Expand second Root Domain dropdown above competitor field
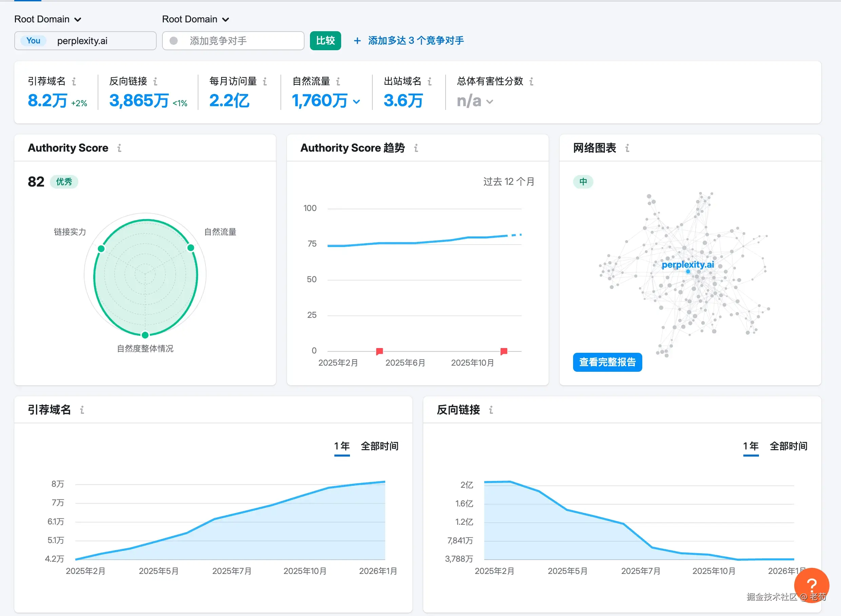 click(195, 19)
